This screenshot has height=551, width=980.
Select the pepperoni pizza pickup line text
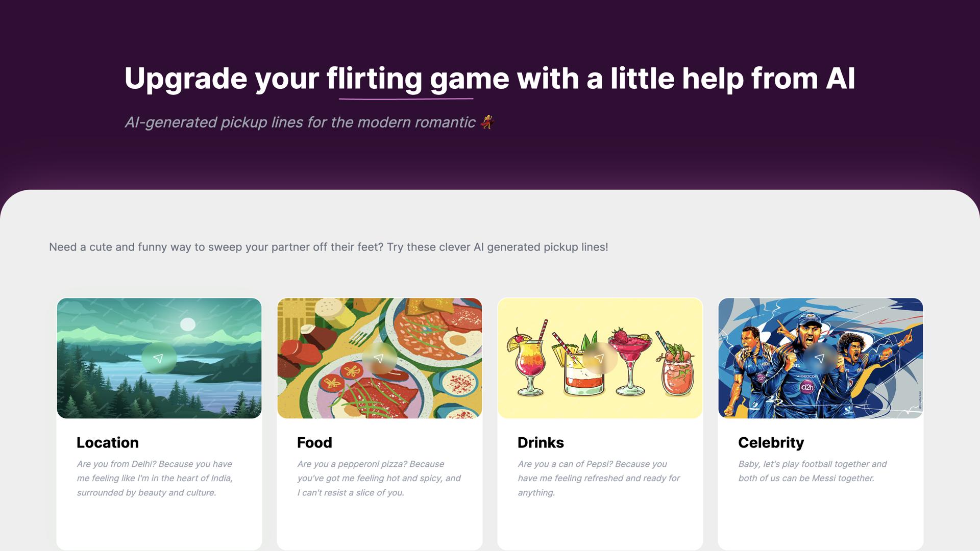[x=379, y=478]
